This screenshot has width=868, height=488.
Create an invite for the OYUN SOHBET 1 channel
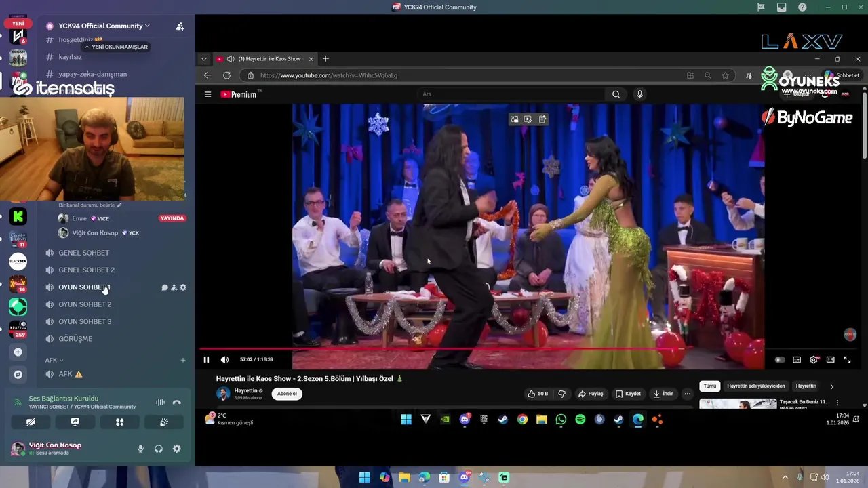[174, 287]
